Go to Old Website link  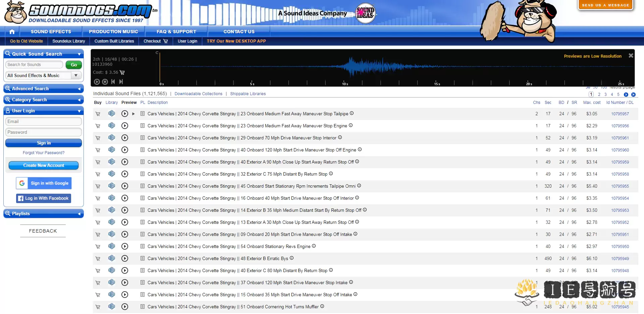click(26, 41)
